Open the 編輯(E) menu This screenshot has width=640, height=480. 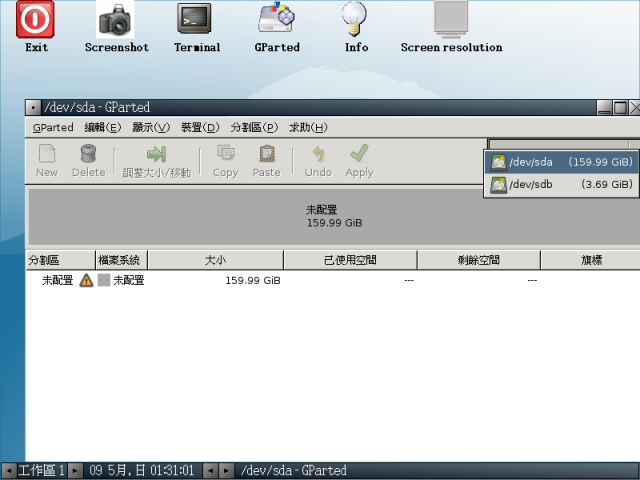pos(103,127)
